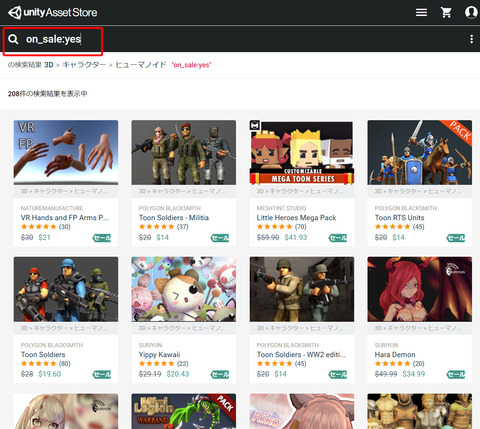
Task: Click the $34.99 sale price
Action: (x=414, y=374)
